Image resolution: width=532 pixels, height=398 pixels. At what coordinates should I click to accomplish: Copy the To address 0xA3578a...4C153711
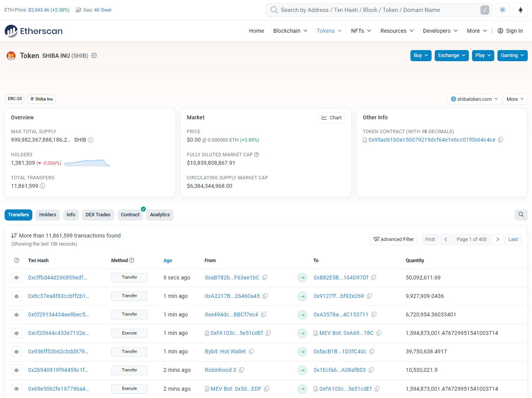[x=374, y=314]
